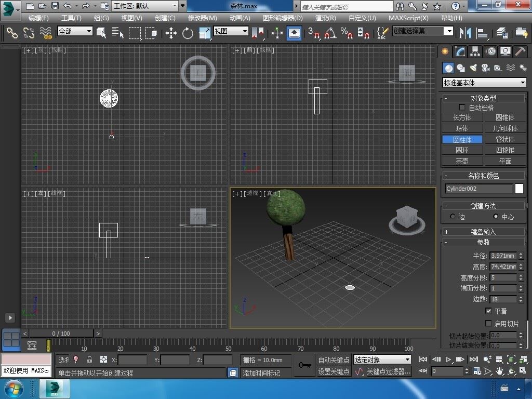Click the Play Animation button
The width and height of the screenshot is (532, 399).
[x=448, y=359]
